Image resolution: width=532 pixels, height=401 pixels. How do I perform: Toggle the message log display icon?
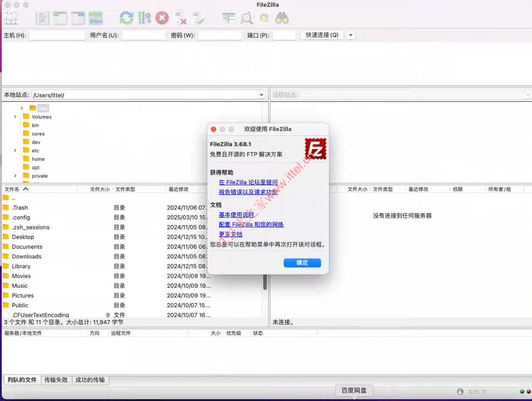(x=42, y=18)
